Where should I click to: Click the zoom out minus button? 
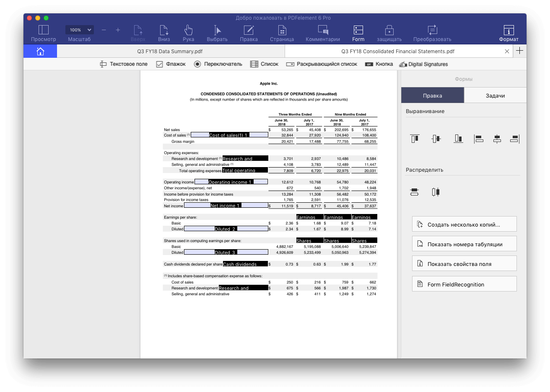(104, 30)
